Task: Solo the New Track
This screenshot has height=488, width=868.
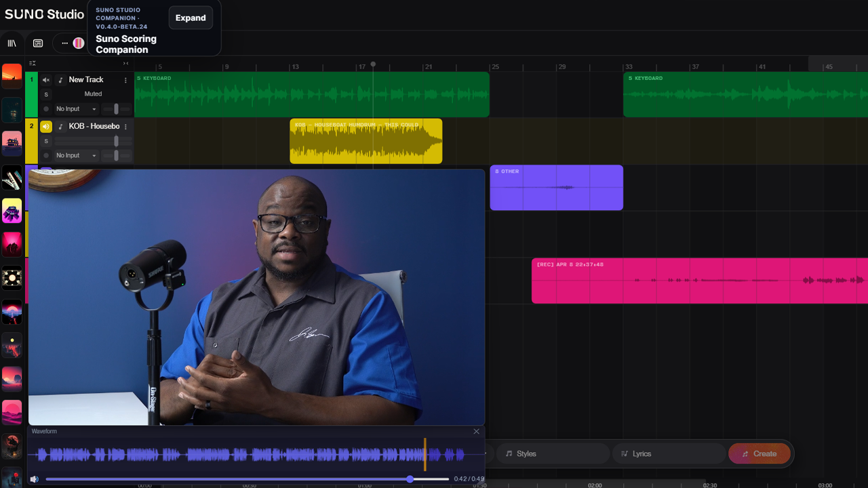Action: 46,94
